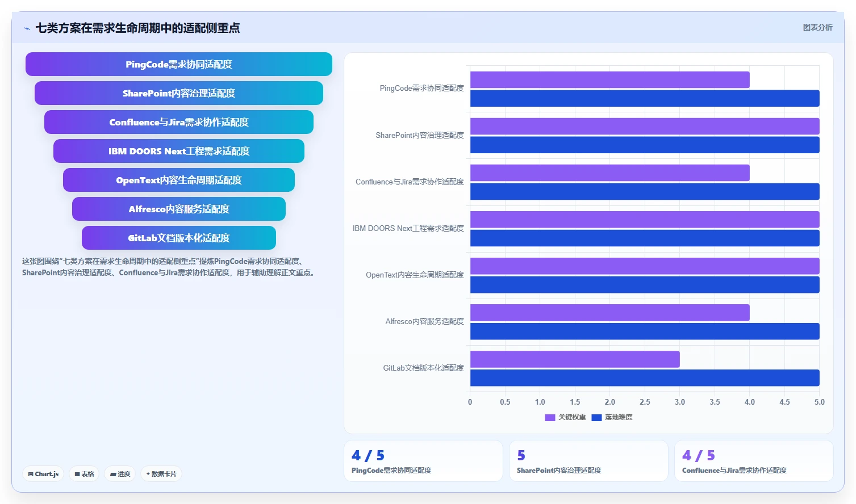Viewport: 856px width, 504px height.
Task: Open the 4 / 5 Confluence与Jira data card
Action: [x=754, y=461]
